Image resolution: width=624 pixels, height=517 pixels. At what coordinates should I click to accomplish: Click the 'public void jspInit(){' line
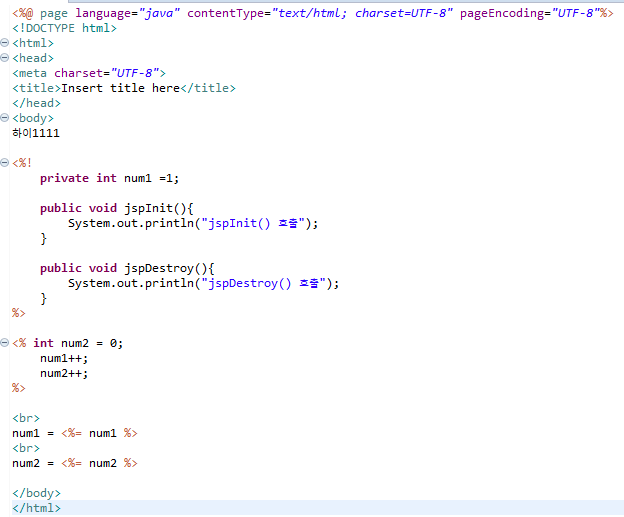(117, 208)
